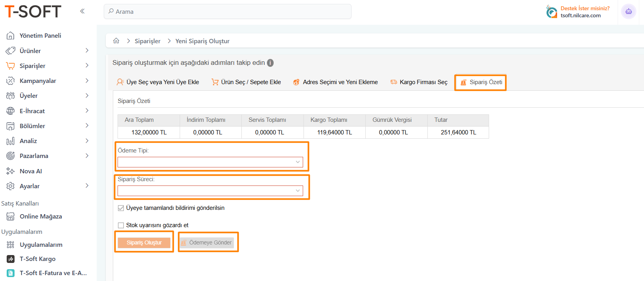
Task: Click the Analiz chart icon
Action: click(x=11, y=141)
